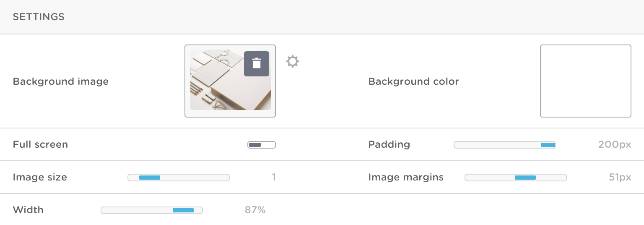
Task: Click the Image size value 1
Action: click(x=274, y=177)
